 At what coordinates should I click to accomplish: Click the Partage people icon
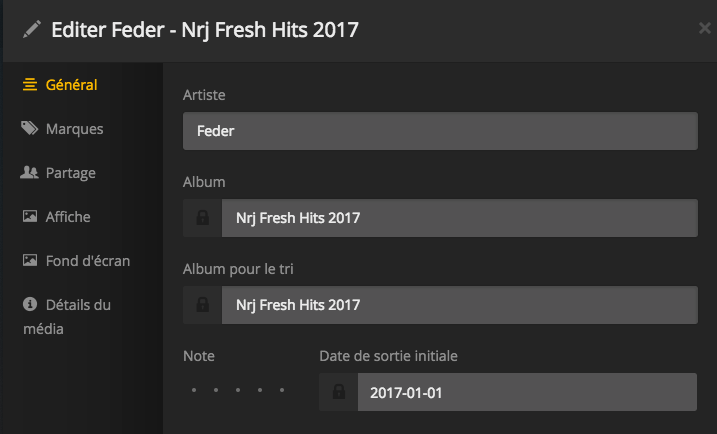(30, 173)
